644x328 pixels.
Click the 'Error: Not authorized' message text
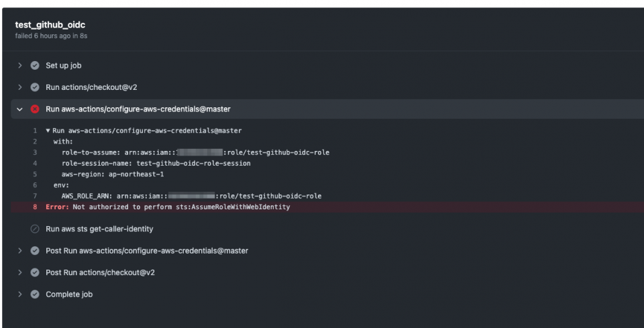point(168,207)
